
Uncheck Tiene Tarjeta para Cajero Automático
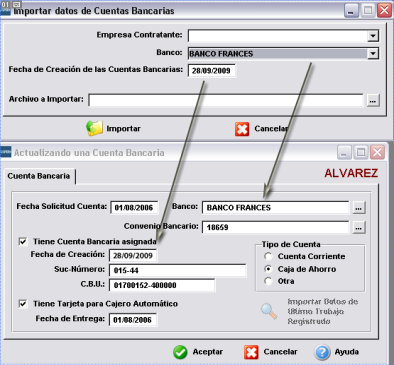point(23,304)
